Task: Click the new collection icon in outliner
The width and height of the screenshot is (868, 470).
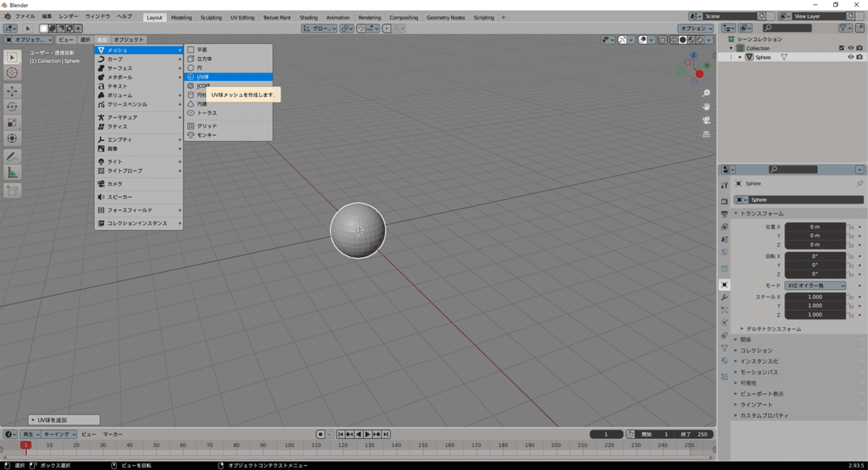Action: (x=859, y=27)
